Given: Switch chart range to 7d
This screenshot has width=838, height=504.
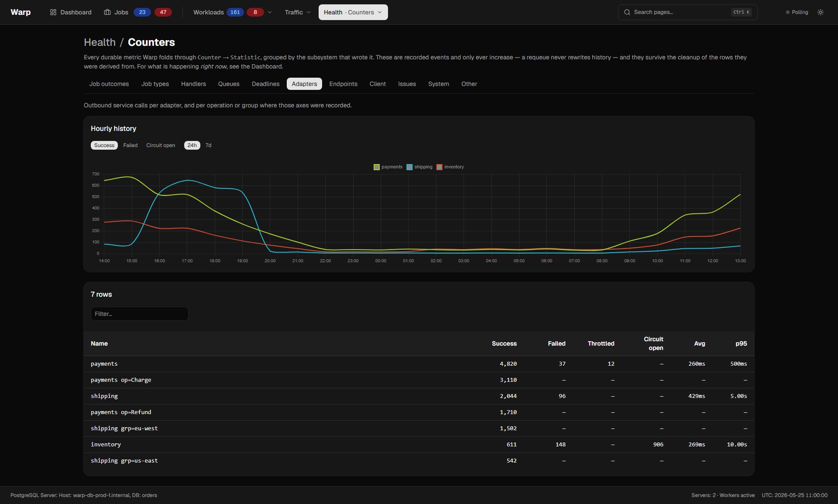Looking at the screenshot, I should 209,145.
